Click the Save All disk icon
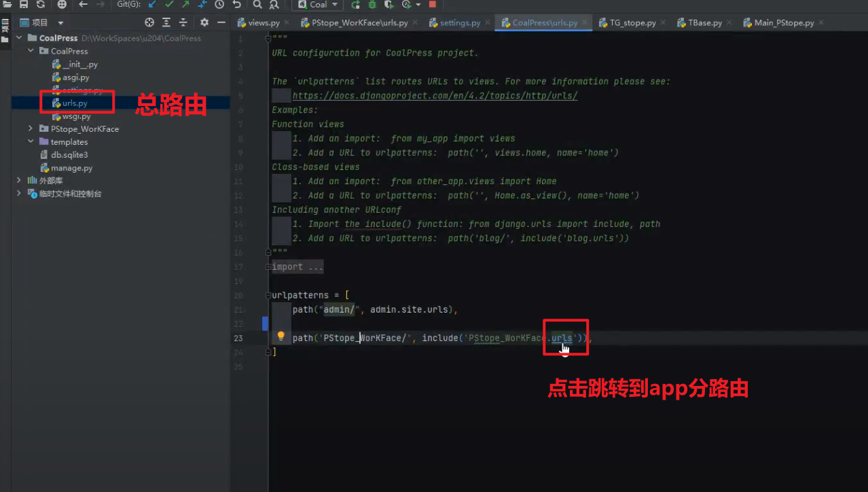868x492 pixels. 23,4
